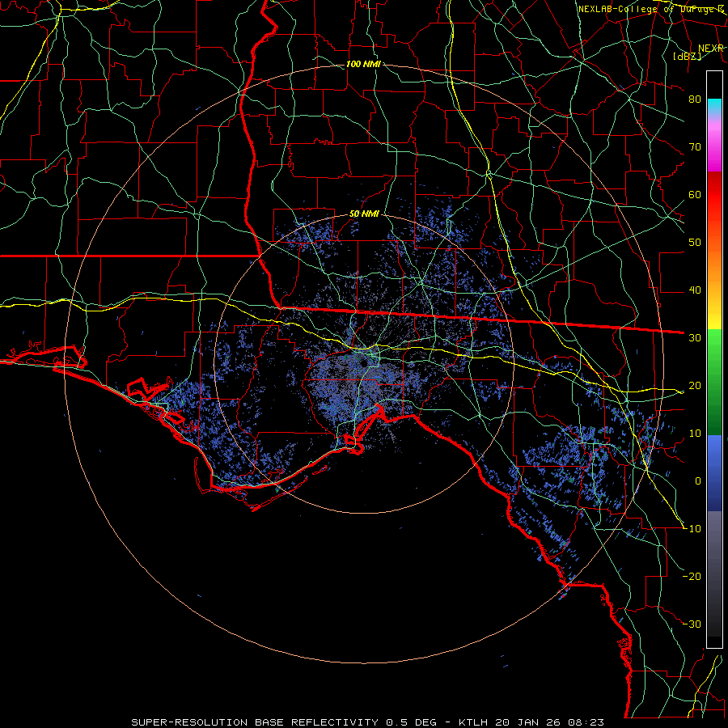The image size is (728, 728).
Task: Click the 20 dBZ scale value
Action: click(695, 386)
